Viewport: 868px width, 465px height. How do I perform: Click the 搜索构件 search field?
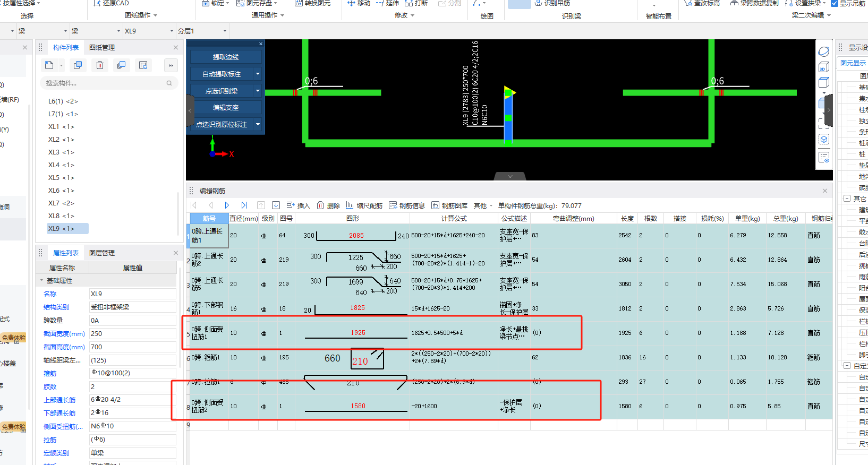coord(109,83)
